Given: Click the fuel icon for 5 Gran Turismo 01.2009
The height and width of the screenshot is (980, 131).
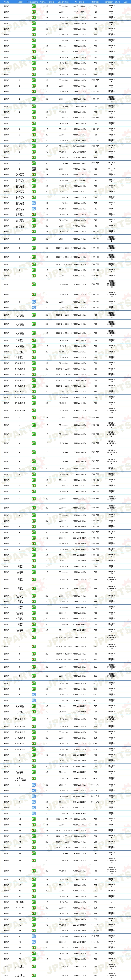Looking at the screenshot, I should point(34,706).
